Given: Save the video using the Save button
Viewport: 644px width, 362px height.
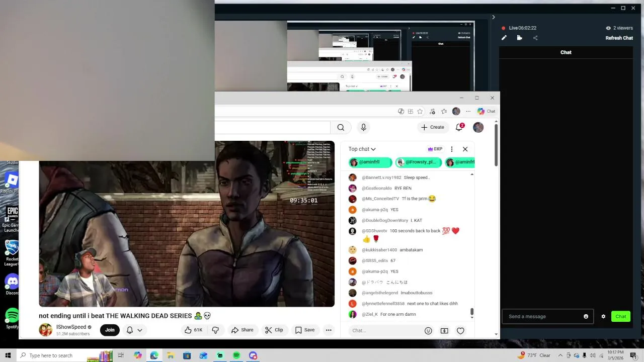Looking at the screenshot, I should [305, 330].
